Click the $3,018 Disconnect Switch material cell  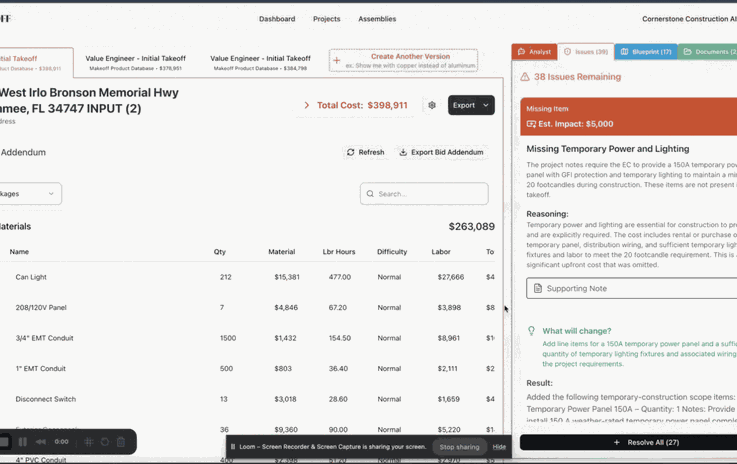coord(285,400)
